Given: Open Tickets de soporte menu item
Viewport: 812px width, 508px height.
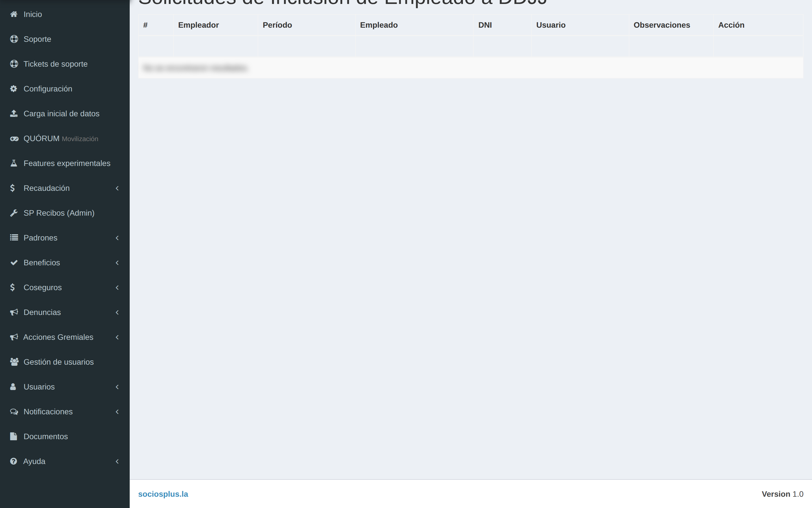Looking at the screenshot, I should click(65, 64).
